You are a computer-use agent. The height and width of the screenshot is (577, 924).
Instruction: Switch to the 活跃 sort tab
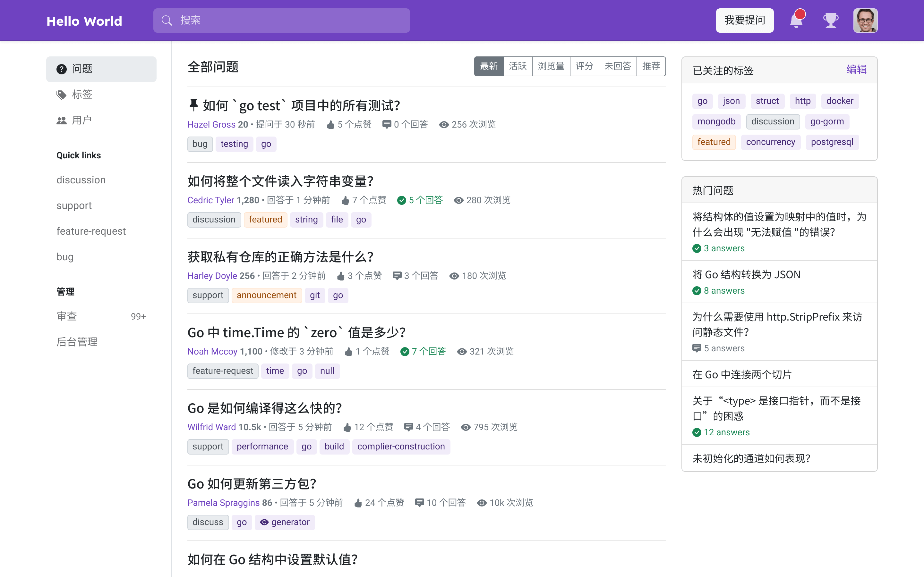518,66
